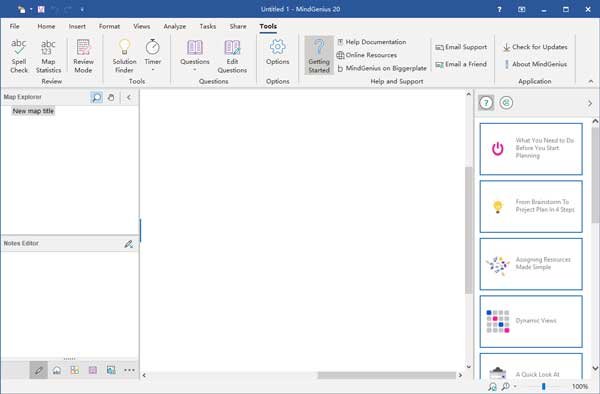Screen dimensions: 600x394
Task: Open About MindGenius
Action: pyautogui.click(x=535, y=64)
